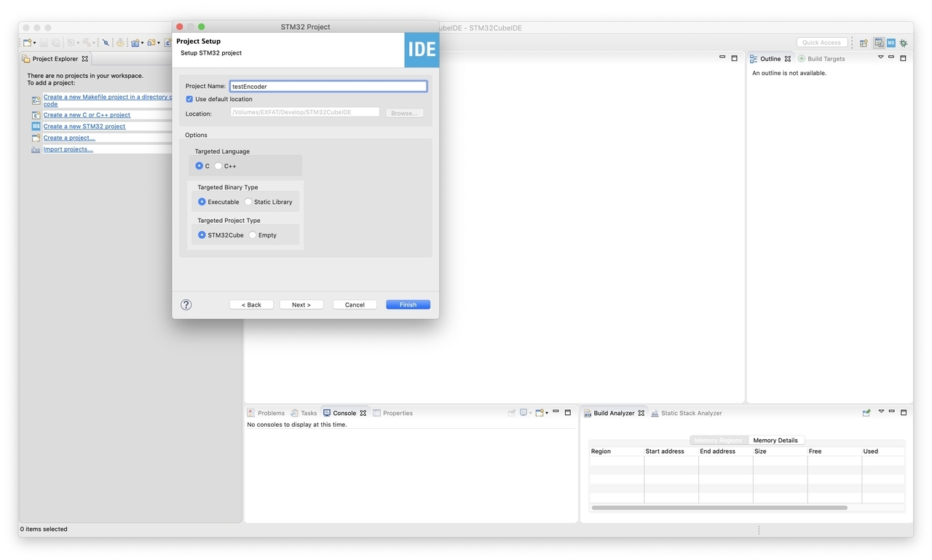Click the < Back button

tap(251, 304)
